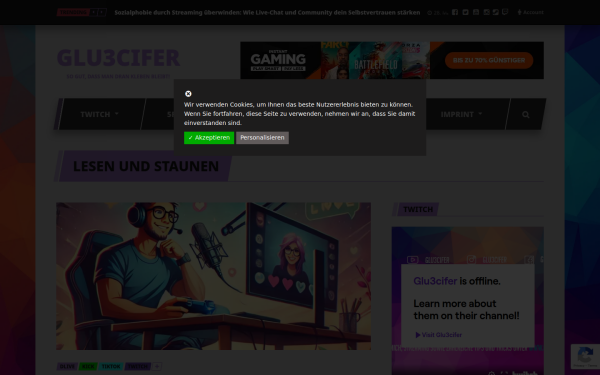The image size is (600, 375).
Task: Open the Twitch menu dropdown in navigation
Action: (x=99, y=114)
